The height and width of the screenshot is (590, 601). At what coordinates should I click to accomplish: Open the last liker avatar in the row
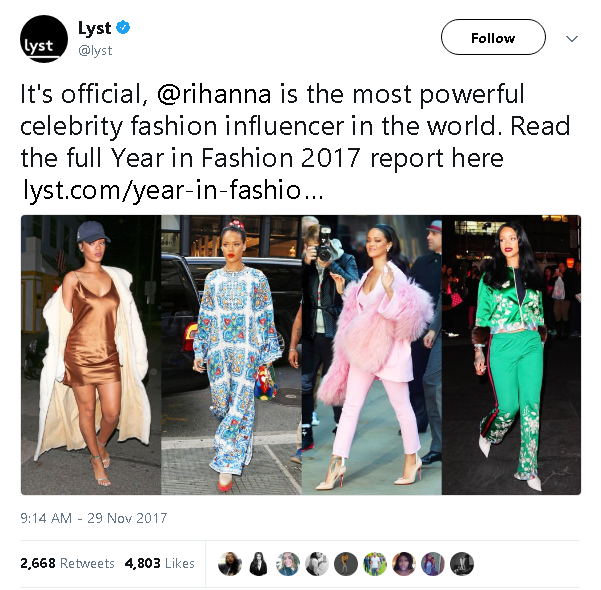pyautogui.click(x=462, y=564)
